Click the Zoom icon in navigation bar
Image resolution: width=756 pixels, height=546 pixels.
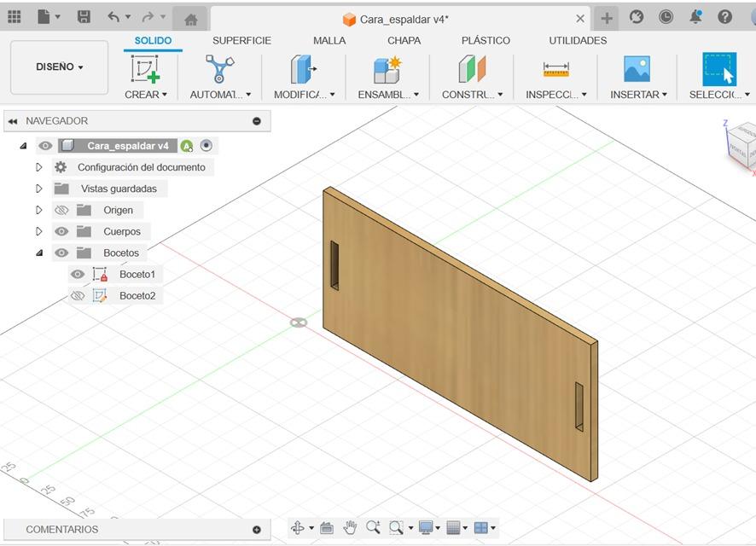point(373,527)
